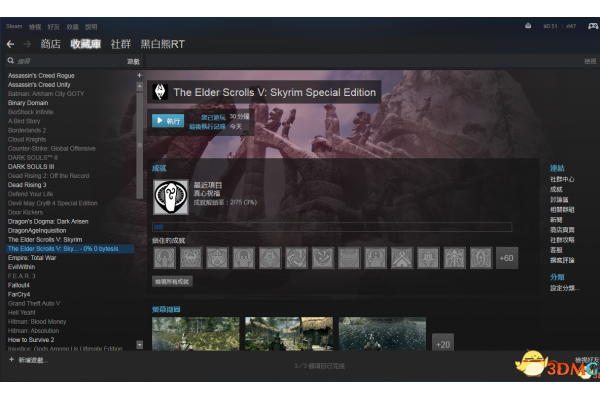Open the 檢視 menu
Screen dimensions: 600x400
click(x=35, y=27)
